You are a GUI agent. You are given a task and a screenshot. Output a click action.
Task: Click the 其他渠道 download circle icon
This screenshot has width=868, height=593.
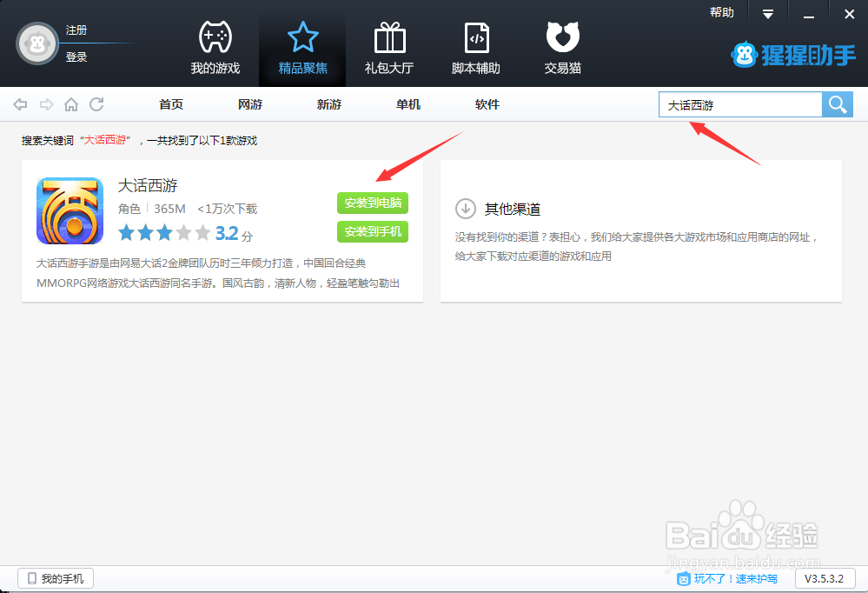click(x=466, y=209)
